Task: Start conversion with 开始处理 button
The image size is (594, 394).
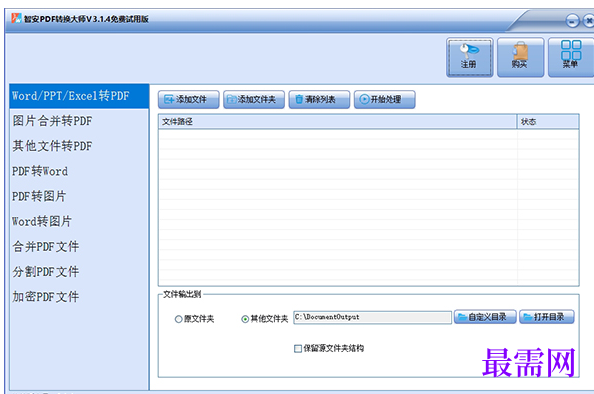Action: pos(385,99)
